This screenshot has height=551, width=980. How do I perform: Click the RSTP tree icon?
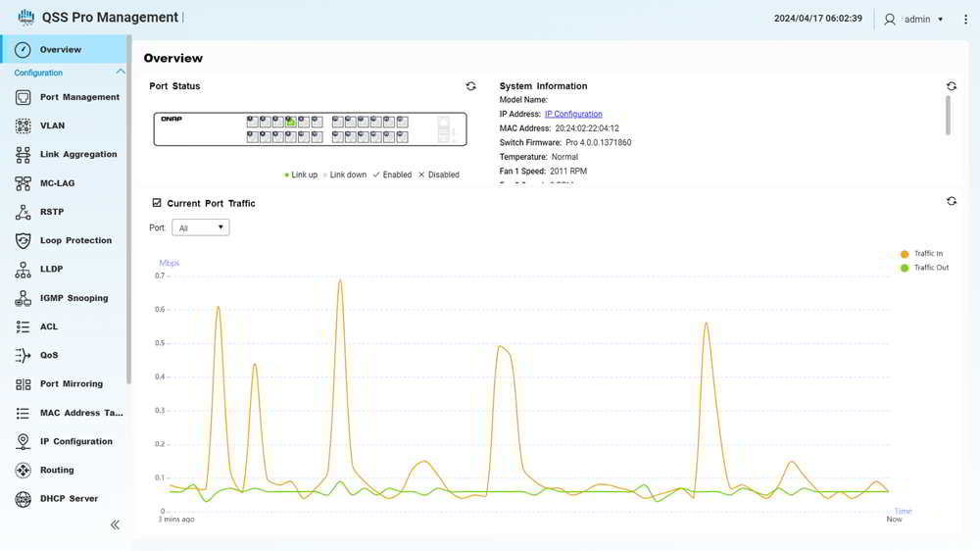point(23,212)
